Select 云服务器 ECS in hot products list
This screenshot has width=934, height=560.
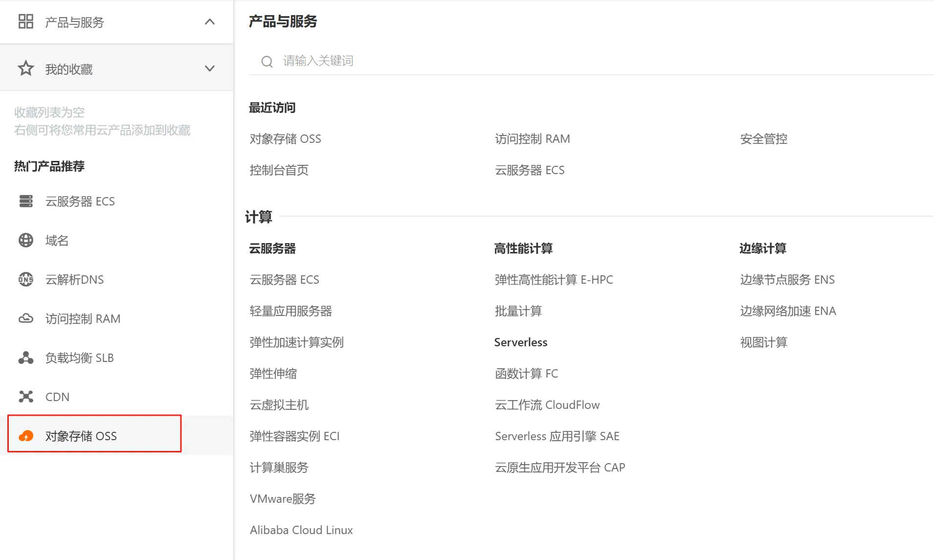(x=80, y=202)
